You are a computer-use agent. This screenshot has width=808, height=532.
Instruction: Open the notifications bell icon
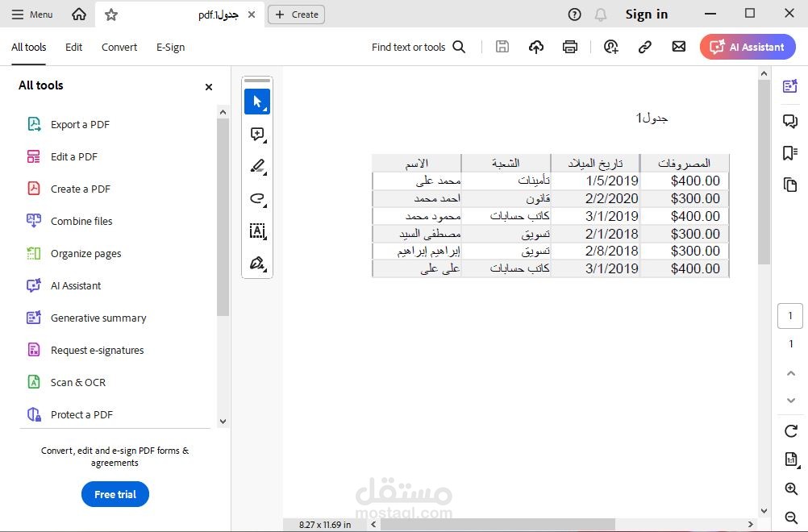600,15
